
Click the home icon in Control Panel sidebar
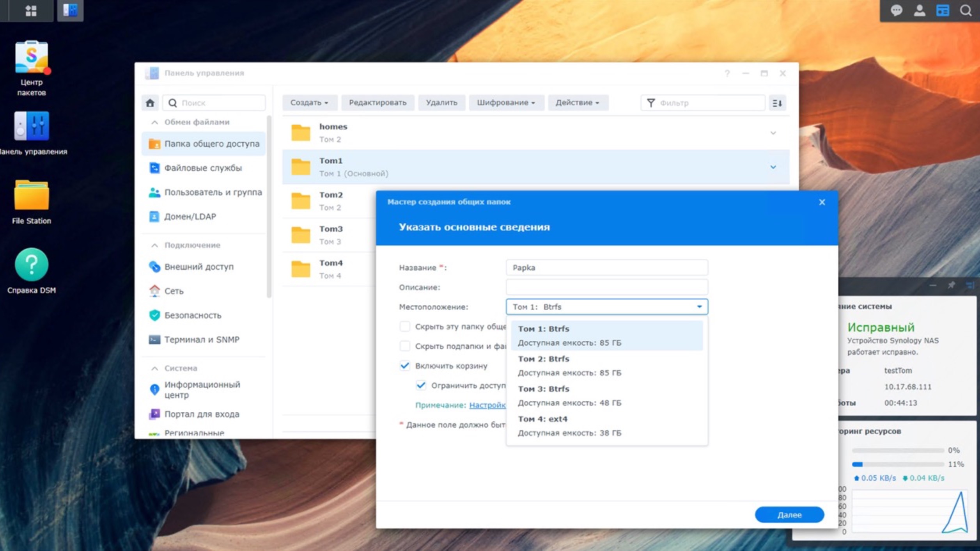point(150,103)
